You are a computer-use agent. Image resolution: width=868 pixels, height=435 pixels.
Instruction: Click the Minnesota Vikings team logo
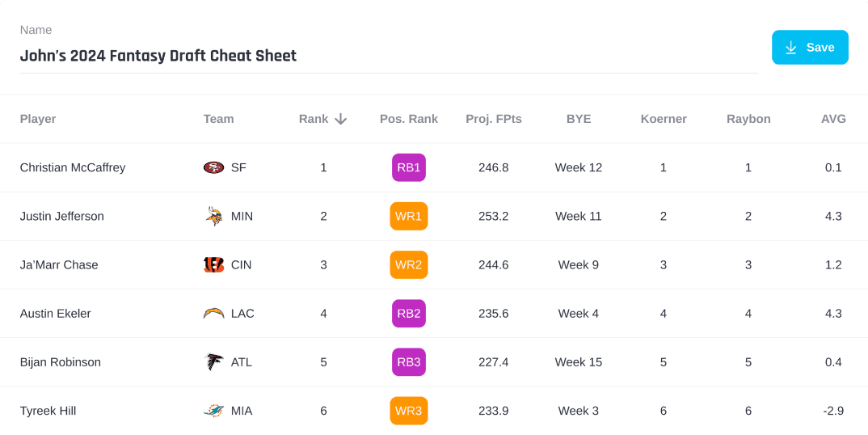213,216
